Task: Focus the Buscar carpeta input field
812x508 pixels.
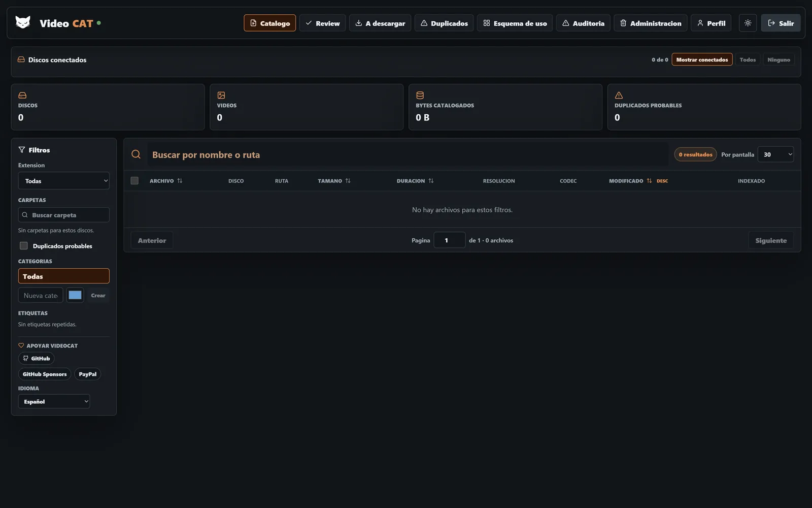Action: 64,215
